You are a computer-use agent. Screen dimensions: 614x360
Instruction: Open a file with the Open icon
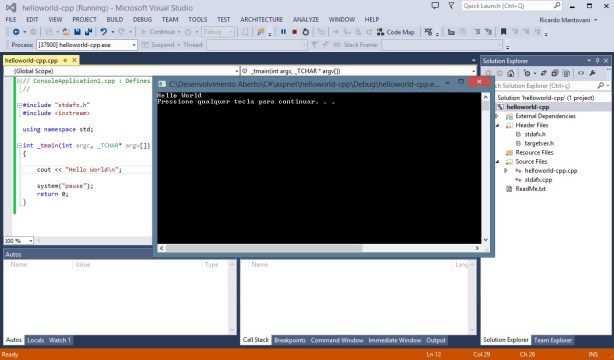66,32
